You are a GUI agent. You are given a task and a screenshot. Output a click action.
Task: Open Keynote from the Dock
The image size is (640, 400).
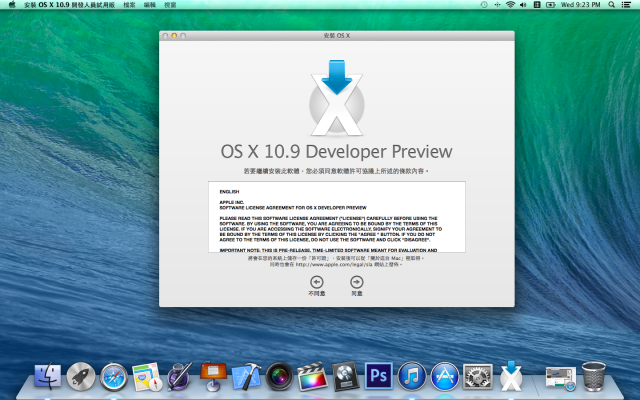pos(213,376)
